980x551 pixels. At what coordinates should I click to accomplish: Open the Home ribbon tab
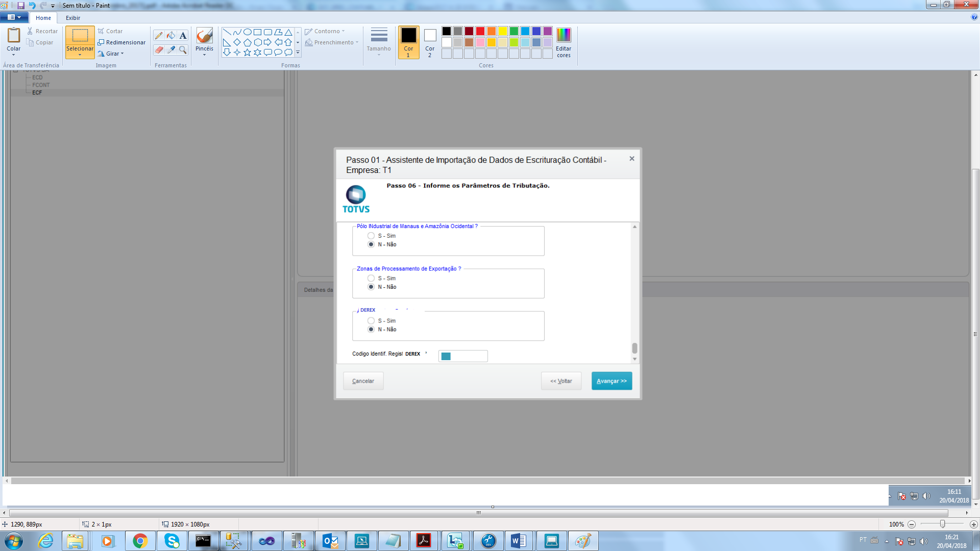43,18
